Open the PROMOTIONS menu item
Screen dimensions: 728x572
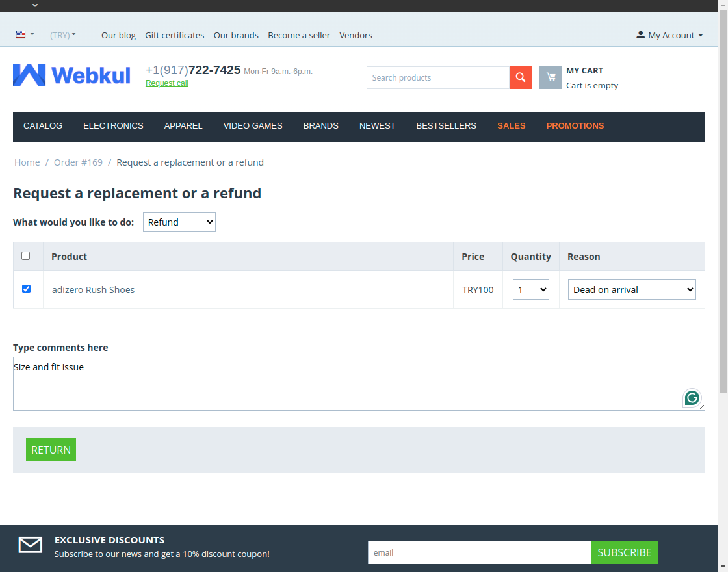[x=575, y=126]
